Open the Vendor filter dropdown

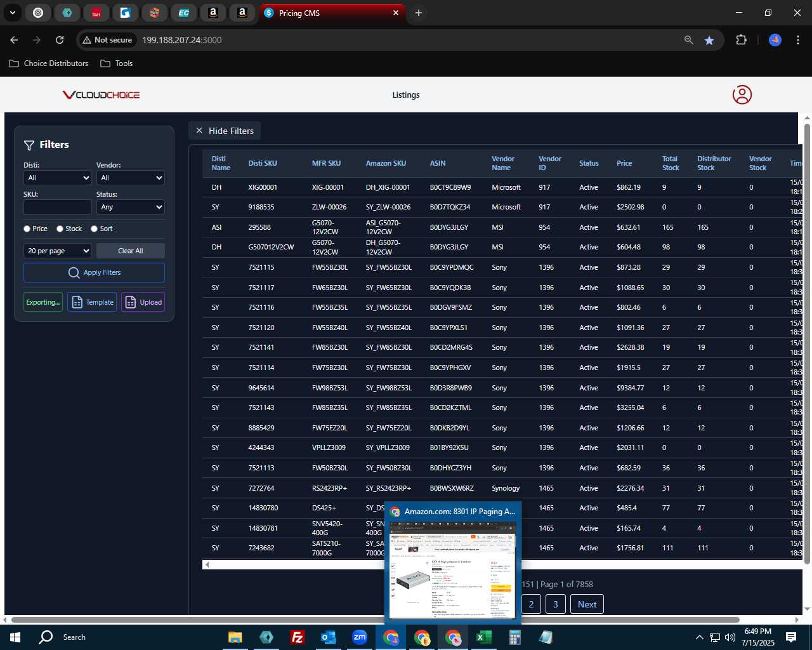pos(131,178)
